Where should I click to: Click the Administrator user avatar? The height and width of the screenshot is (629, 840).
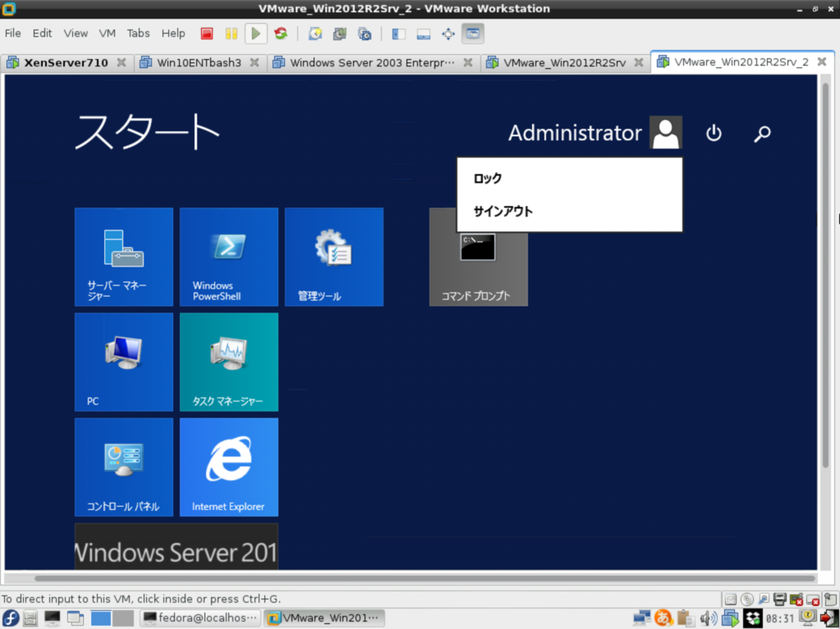[665, 132]
